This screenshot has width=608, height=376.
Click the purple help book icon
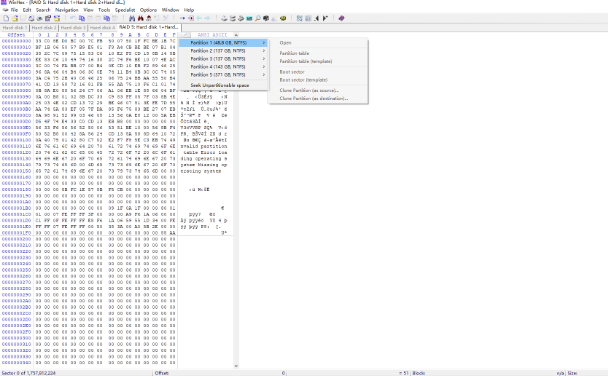click(x=341, y=18)
